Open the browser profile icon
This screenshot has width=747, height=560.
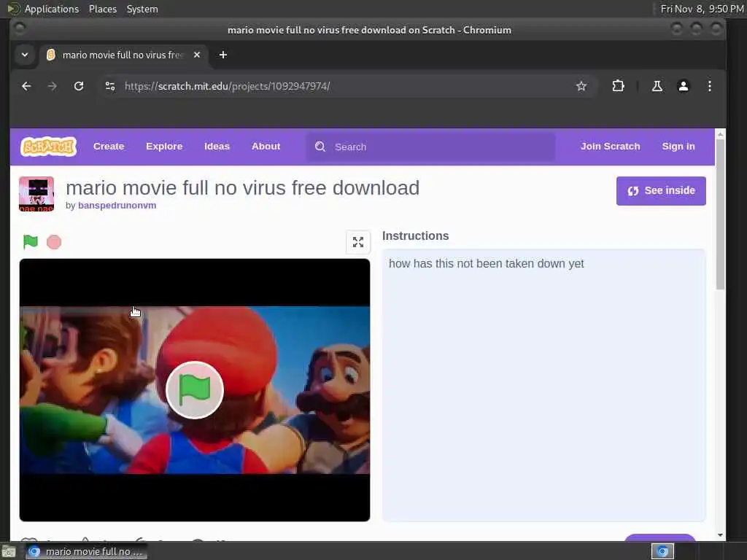[x=683, y=86]
